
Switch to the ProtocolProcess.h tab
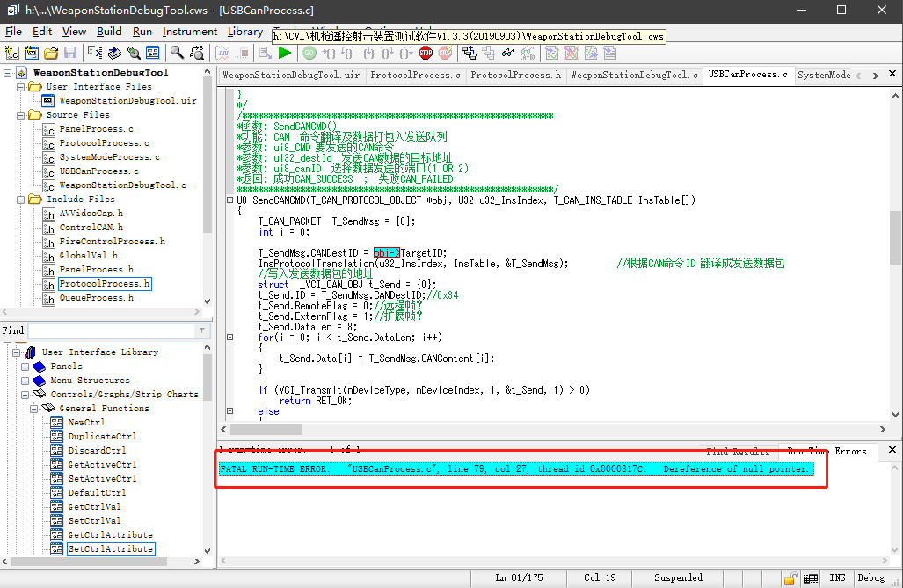coord(515,75)
